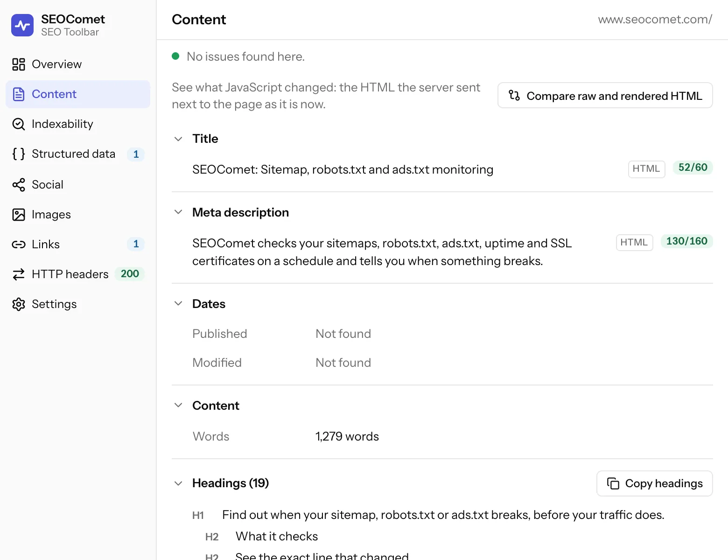Click the 'What it checks' H2 heading
This screenshot has height=560, width=728.
[277, 537]
